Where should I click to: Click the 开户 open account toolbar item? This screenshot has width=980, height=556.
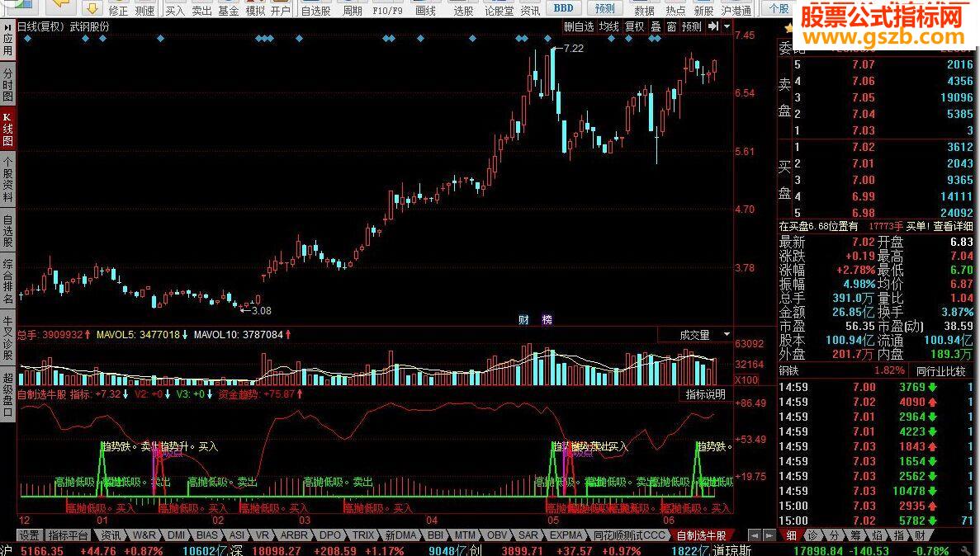click(281, 11)
